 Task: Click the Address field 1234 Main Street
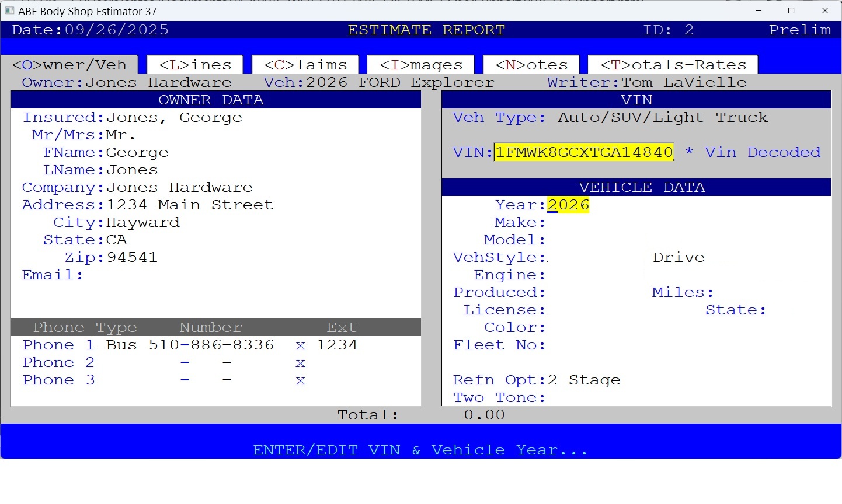click(189, 205)
